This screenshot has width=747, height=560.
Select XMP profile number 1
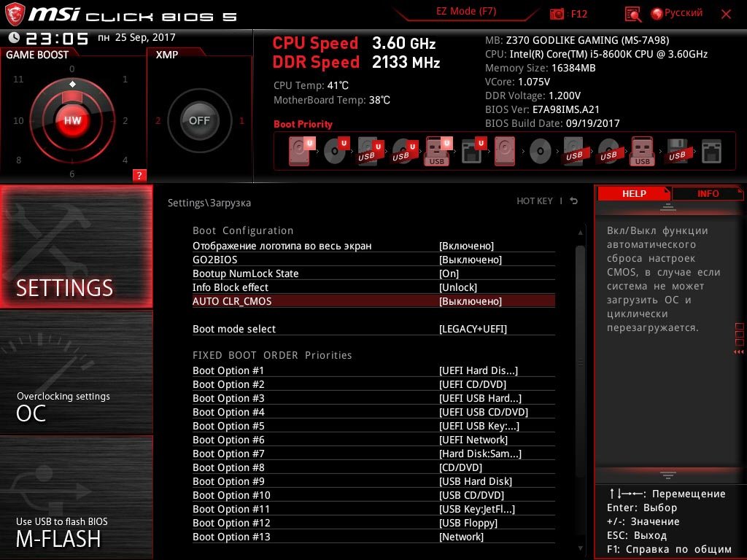tap(241, 120)
